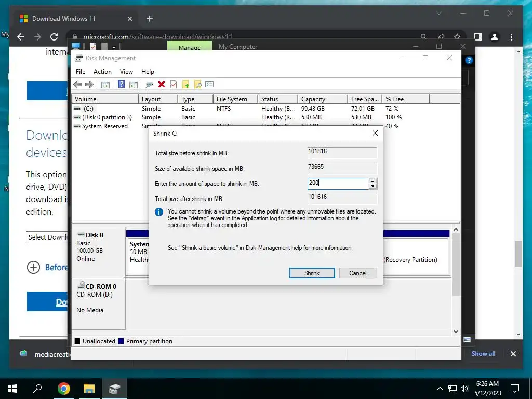This screenshot has height=399, width=532.
Task: Open the Action menu
Action: 102,72
